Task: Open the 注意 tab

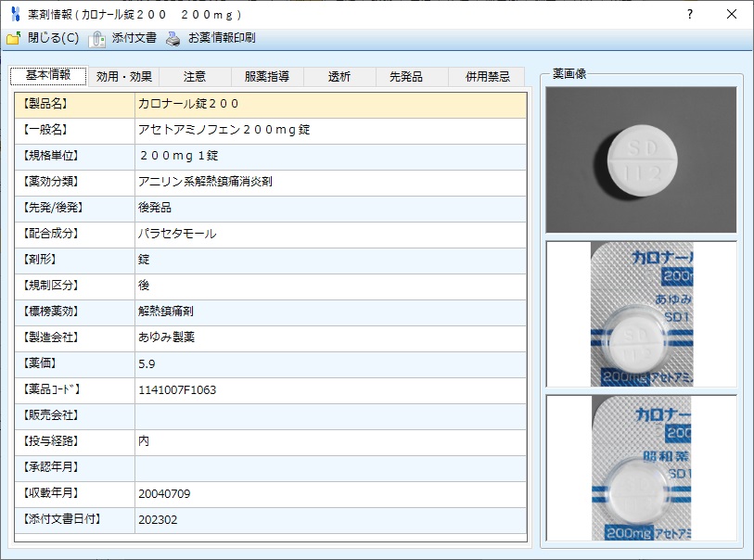Action: click(x=195, y=77)
